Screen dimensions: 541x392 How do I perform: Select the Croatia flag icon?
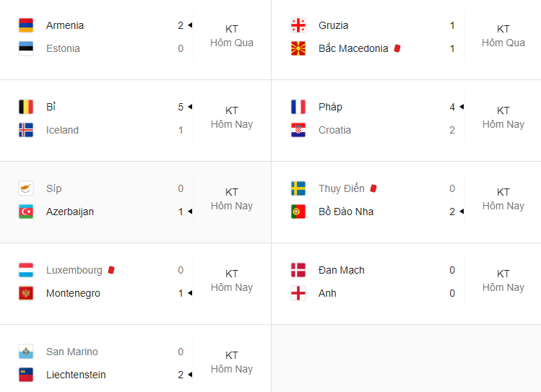point(298,130)
